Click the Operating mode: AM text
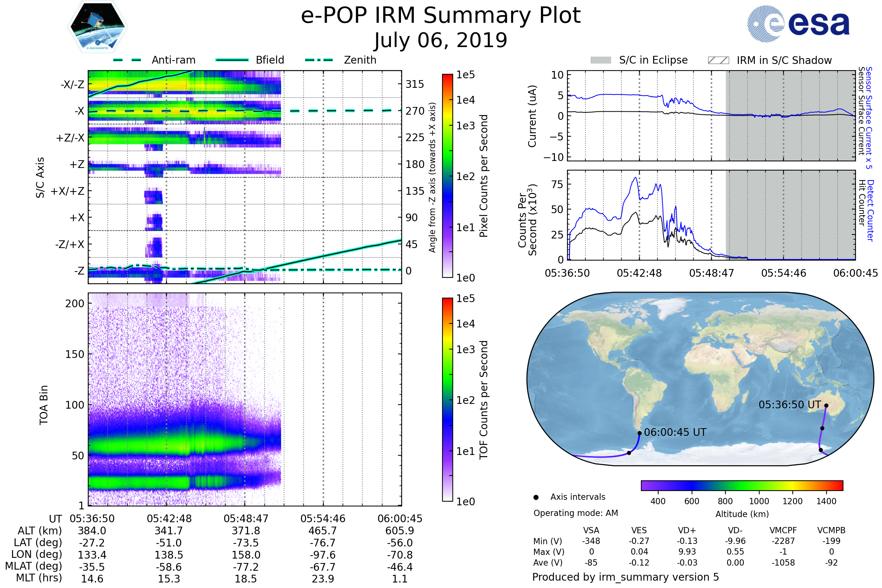Screen dimensions: 882x588 point(575,513)
